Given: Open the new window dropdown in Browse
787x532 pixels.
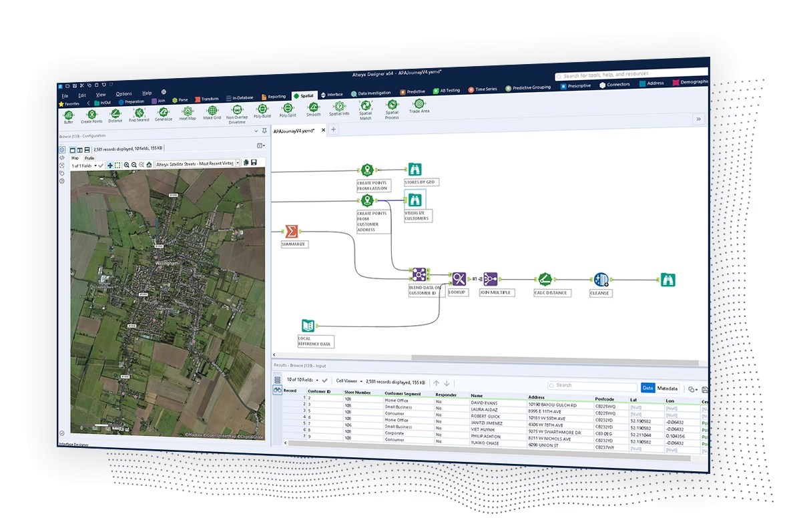Looking at the screenshot, I should (x=260, y=146).
